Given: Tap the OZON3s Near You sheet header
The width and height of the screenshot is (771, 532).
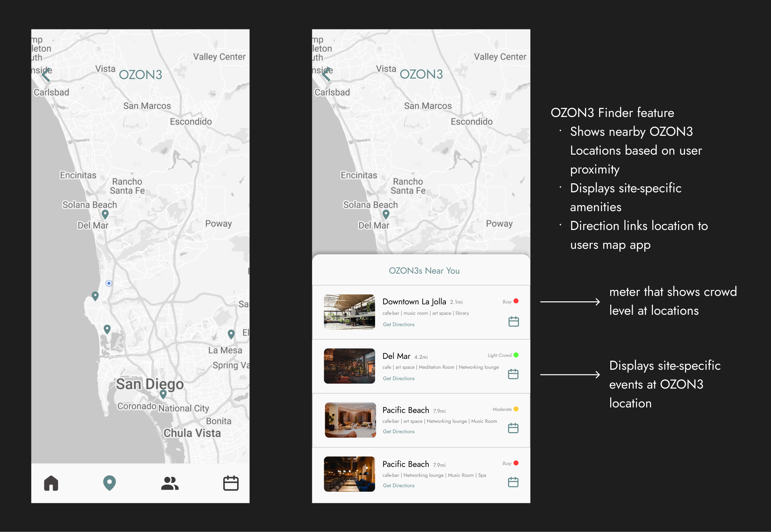Looking at the screenshot, I should coord(424,270).
